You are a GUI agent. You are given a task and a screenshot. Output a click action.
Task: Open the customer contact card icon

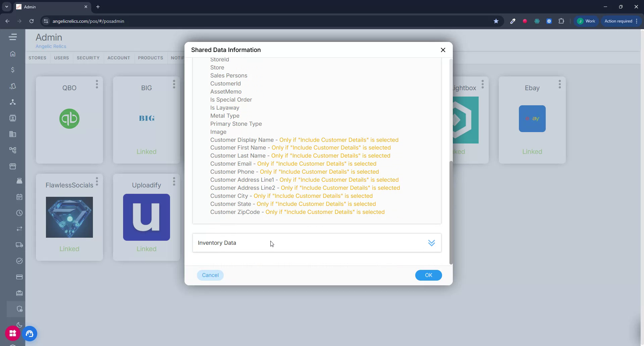[13, 118]
